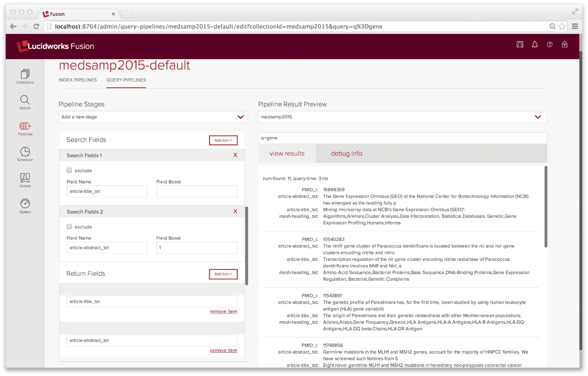588x376 pixels.
Task: Click browser forward arrow
Action: (x=25, y=26)
